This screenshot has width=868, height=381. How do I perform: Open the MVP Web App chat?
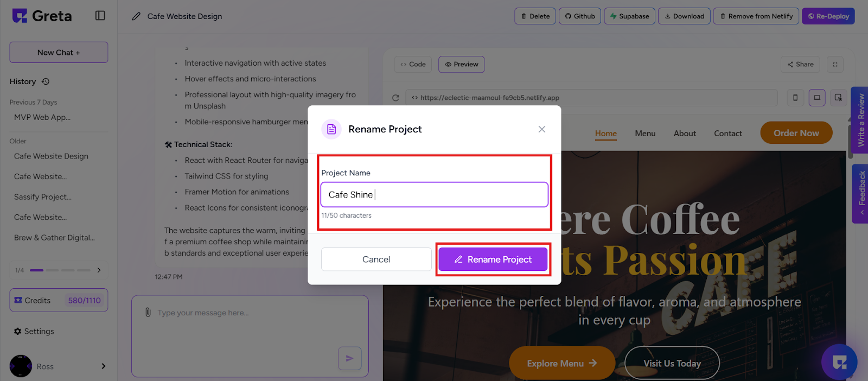pyautogui.click(x=42, y=117)
